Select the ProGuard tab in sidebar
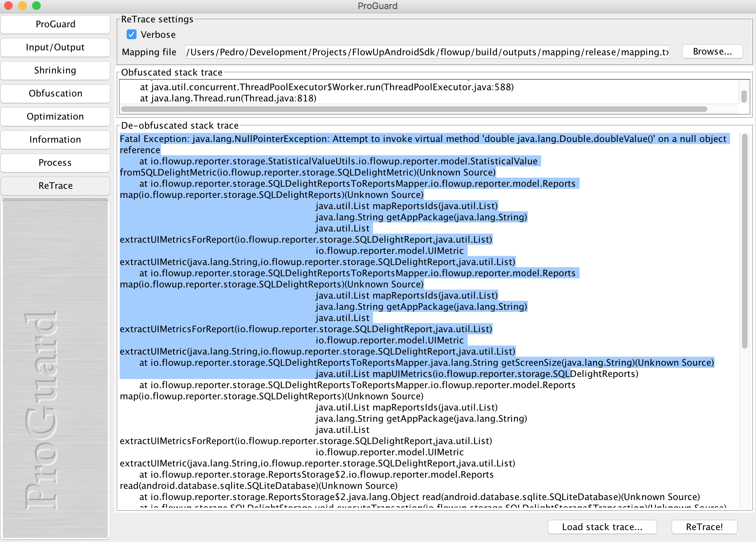Viewport: 756px width, 542px height. 56,23
